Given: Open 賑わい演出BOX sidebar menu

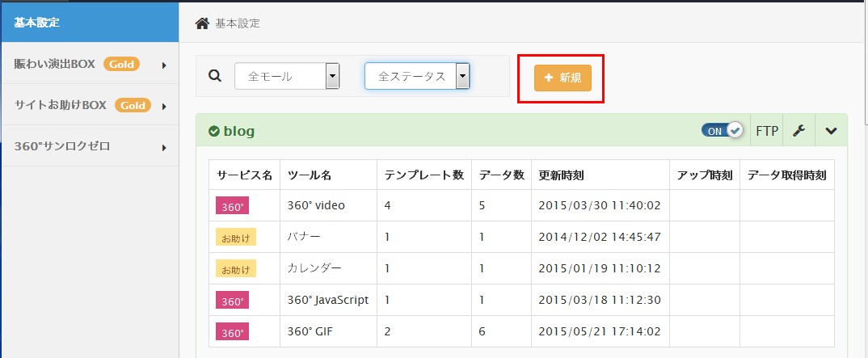Looking at the screenshot, I should click(x=90, y=64).
